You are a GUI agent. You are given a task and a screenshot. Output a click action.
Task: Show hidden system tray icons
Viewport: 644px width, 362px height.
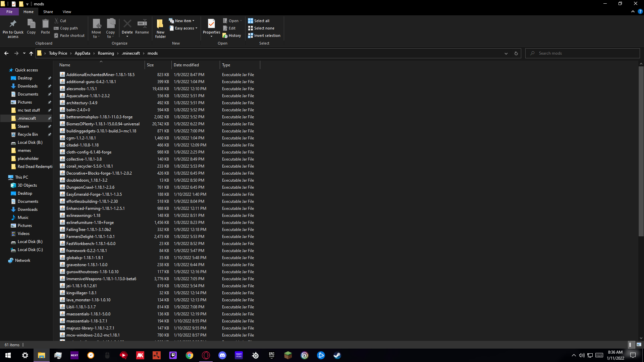coord(574,355)
